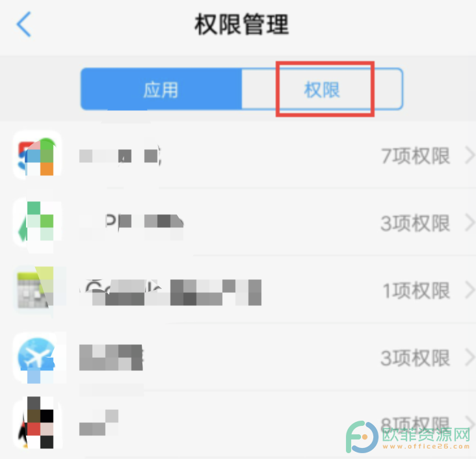Image resolution: width=476 pixels, height=459 pixels.
Task: Tap the green pixelated app icon
Action: 37,222
